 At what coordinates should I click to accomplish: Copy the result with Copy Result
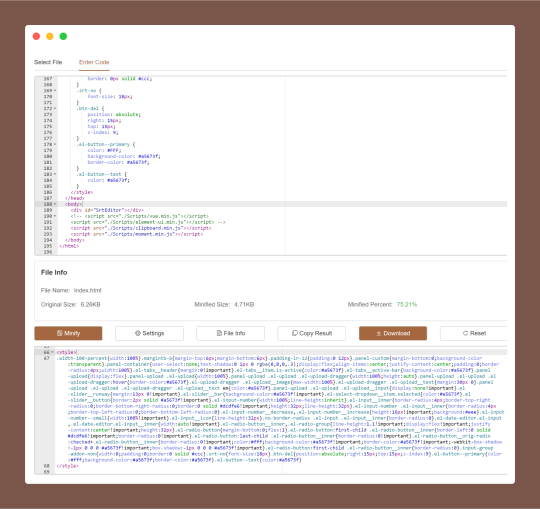pos(312,333)
